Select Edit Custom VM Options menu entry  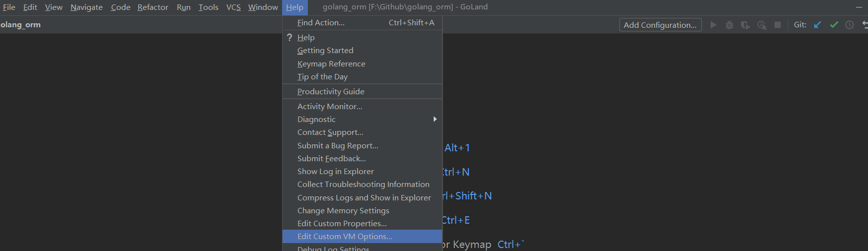pos(362,237)
